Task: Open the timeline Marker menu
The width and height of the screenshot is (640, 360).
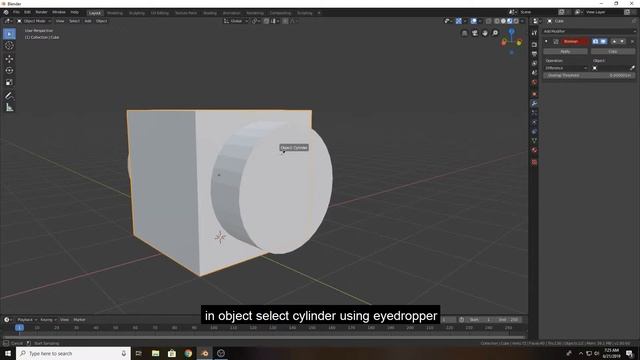Action: 79,320
